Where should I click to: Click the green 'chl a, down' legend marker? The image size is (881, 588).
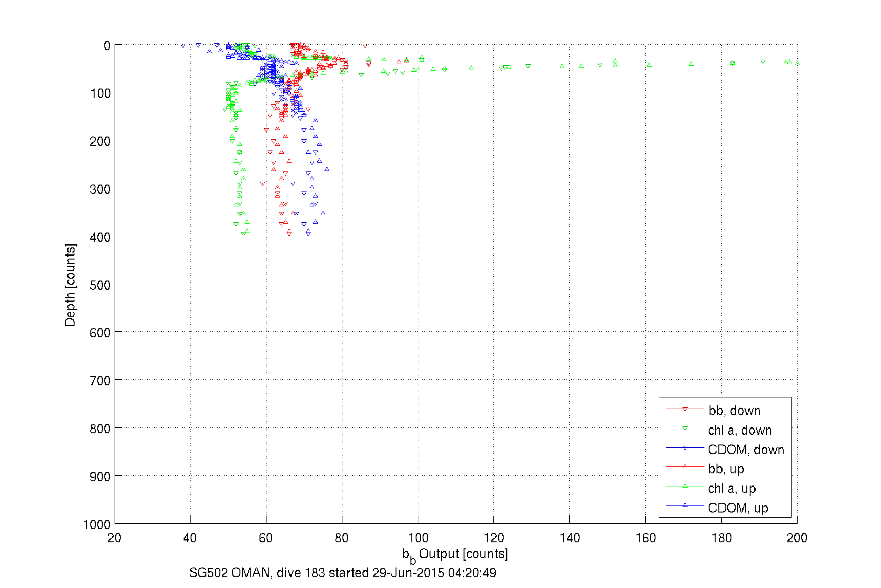tap(685, 429)
